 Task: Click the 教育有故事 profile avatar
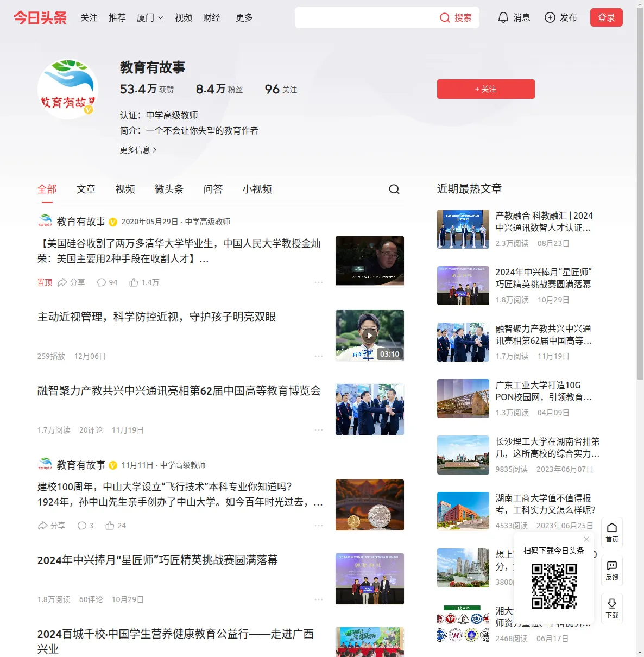68,89
